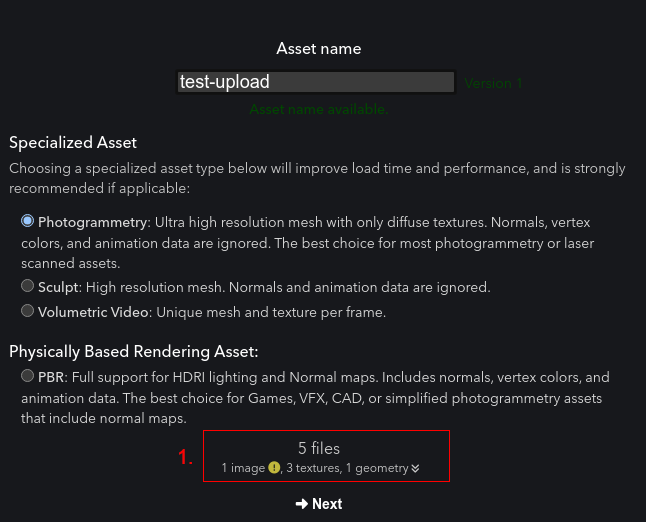Select the Photogrammetry radio button
Image resolution: width=646 pixels, height=522 pixels.
click(x=28, y=221)
